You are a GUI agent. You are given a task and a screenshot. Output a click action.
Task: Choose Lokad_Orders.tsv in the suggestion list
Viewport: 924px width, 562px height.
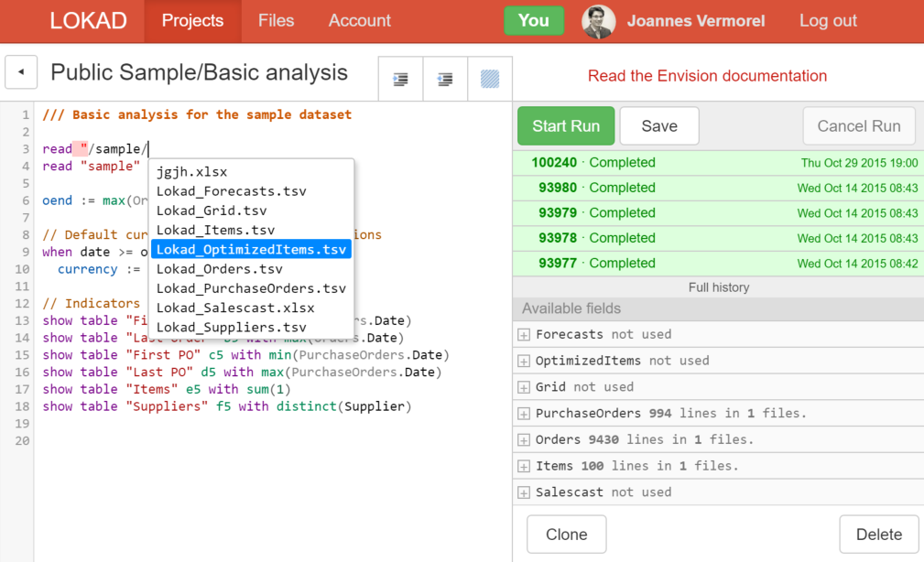(x=219, y=269)
